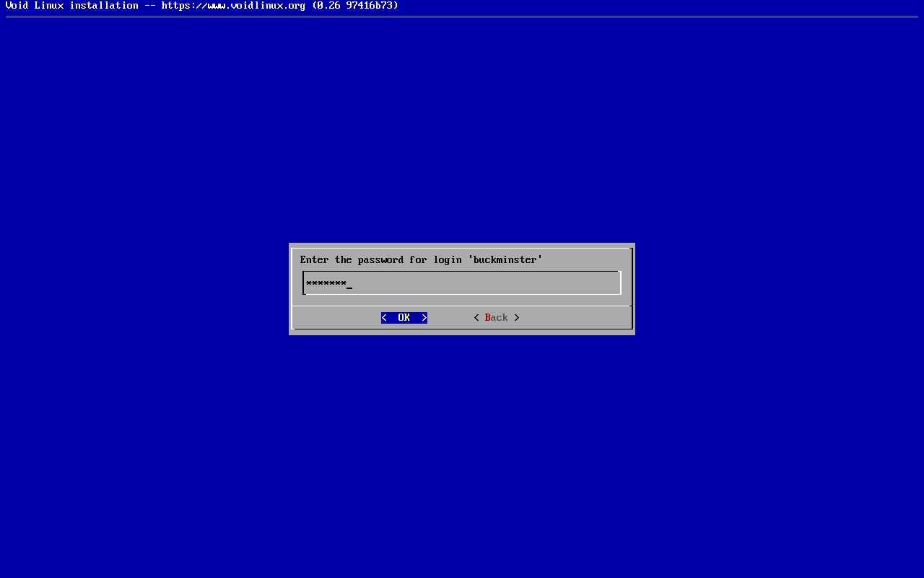Click the blue background below the dialog
This screenshot has width=924, height=578.
(x=462, y=448)
